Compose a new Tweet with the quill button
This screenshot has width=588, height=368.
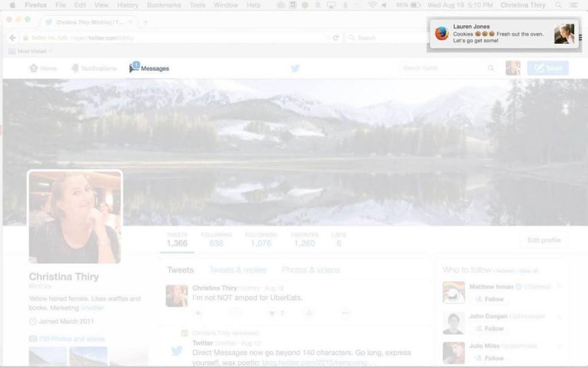pos(547,68)
